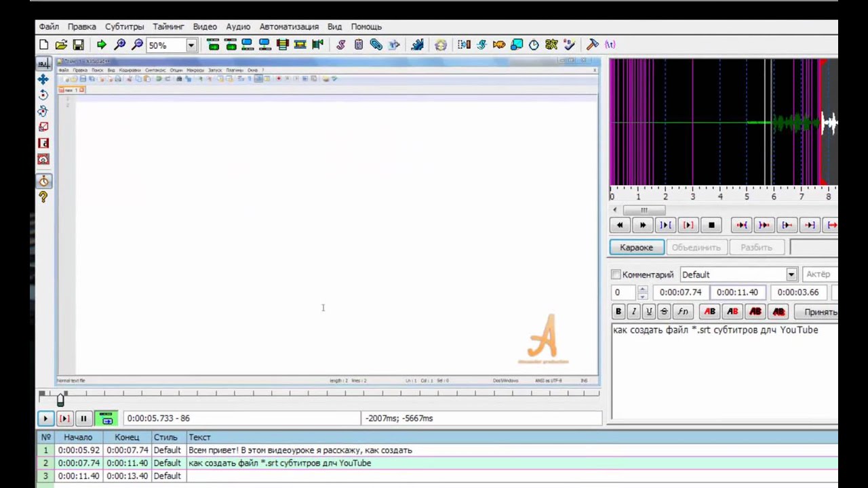Click the end time field 0:00:11.40
Viewport: 868px width, 488px height.
[x=737, y=292]
